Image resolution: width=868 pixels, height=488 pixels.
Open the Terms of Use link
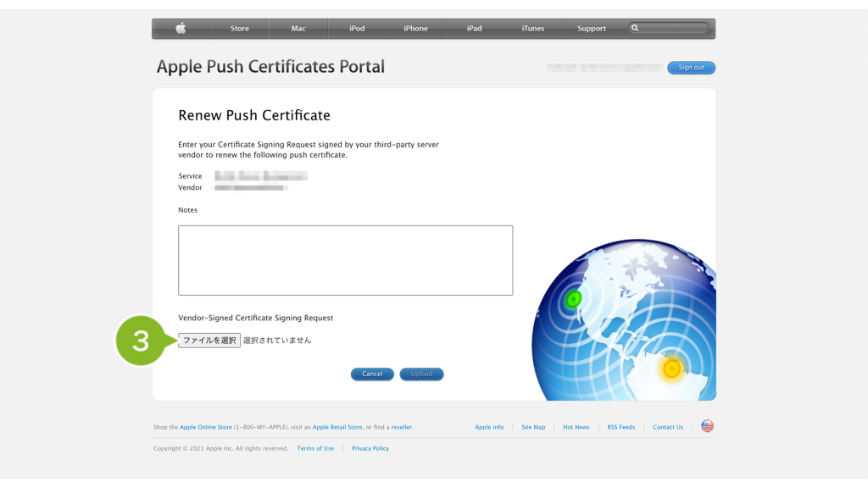pyautogui.click(x=315, y=449)
